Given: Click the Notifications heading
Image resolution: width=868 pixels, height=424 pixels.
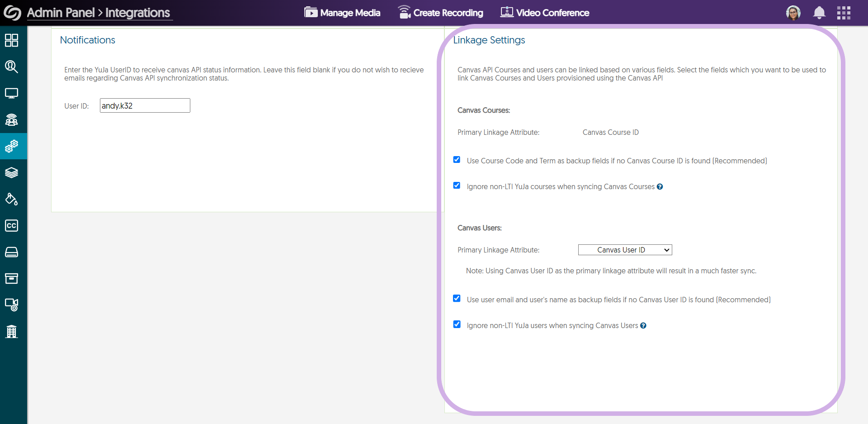Looking at the screenshot, I should [88, 40].
